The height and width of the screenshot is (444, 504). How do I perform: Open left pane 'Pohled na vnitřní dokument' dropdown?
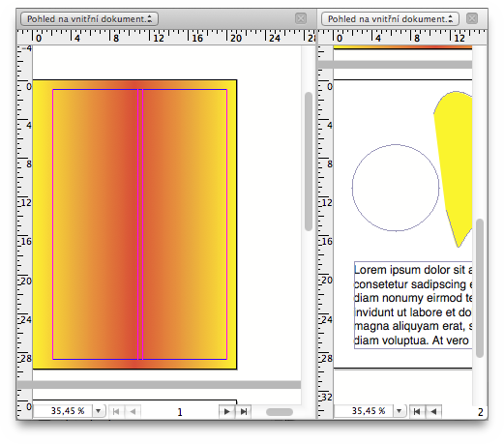(x=89, y=19)
